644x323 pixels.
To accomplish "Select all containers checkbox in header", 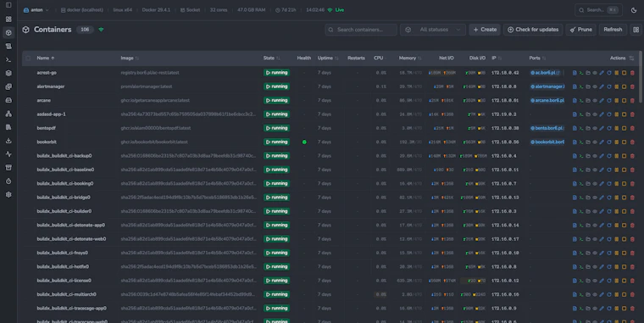I will [x=28, y=58].
